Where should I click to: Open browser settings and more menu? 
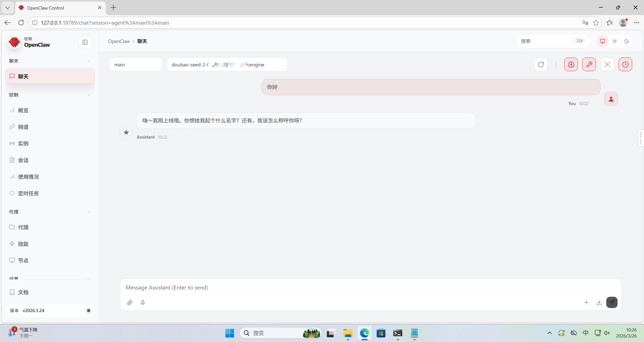(x=637, y=23)
